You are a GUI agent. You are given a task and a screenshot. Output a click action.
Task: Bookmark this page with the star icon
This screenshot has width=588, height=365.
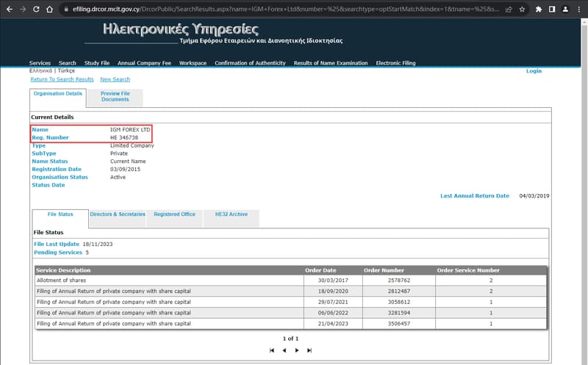pos(522,10)
